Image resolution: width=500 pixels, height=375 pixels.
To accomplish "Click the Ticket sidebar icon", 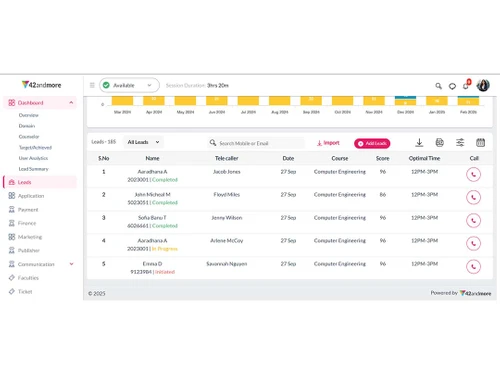I will (x=12, y=291).
